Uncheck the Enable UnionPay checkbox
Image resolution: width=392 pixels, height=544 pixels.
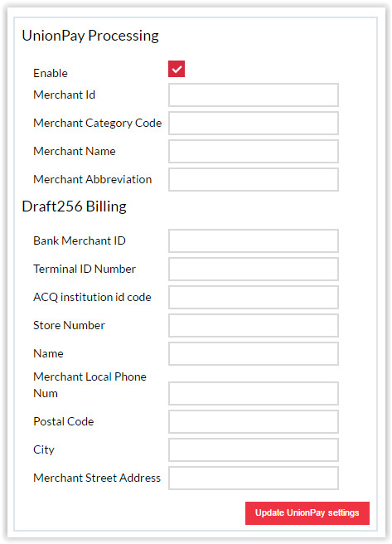click(x=177, y=69)
